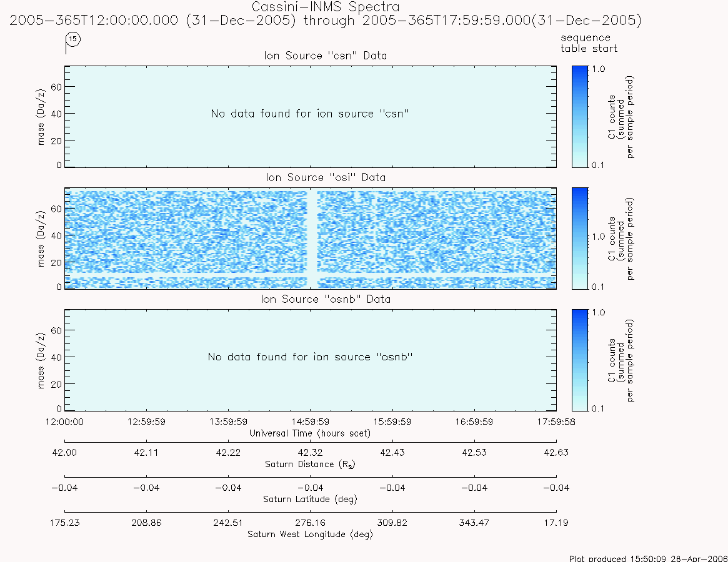Click the 15:59:59 time tick label
The height and width of the screenshot is (562, 728).
tap(392, 422)
